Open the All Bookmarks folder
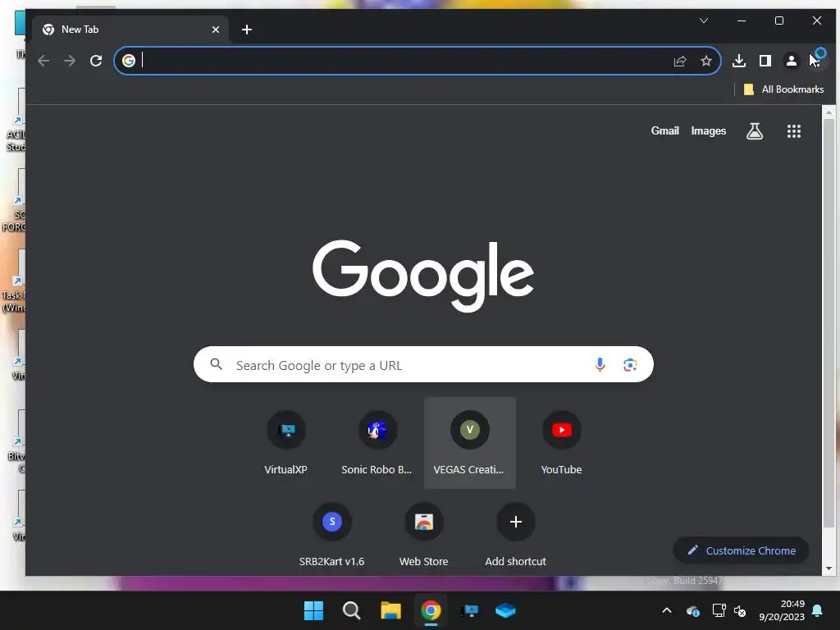Viewport: 840px width, 630px height. pyautogui.click(x=783, y=89)
